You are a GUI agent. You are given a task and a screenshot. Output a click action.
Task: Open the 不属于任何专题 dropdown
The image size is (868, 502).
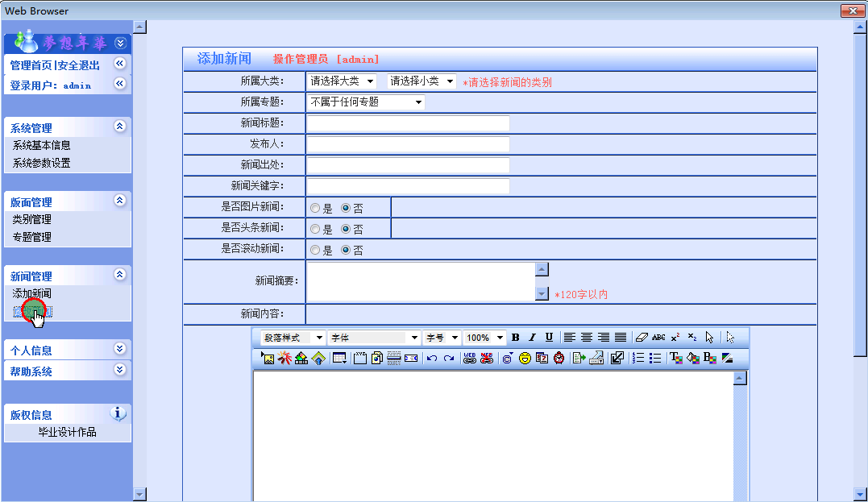pyautogui.click(x=365, y=102)
